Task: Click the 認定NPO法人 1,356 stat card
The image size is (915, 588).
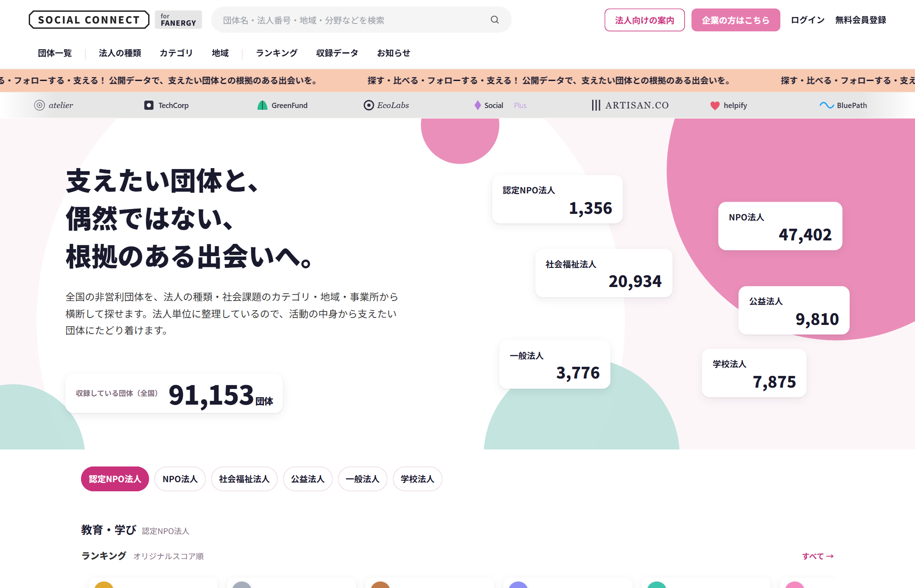Action: [557, 199]
